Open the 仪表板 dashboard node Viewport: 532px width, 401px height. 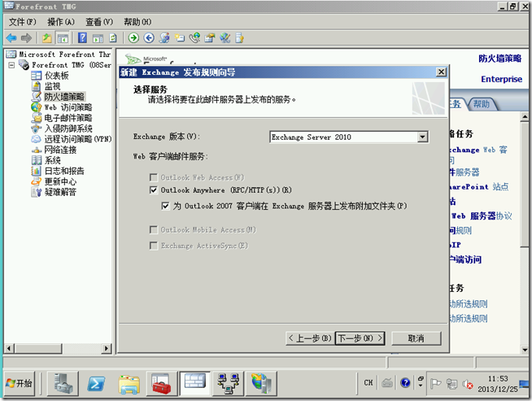point(56,76)
